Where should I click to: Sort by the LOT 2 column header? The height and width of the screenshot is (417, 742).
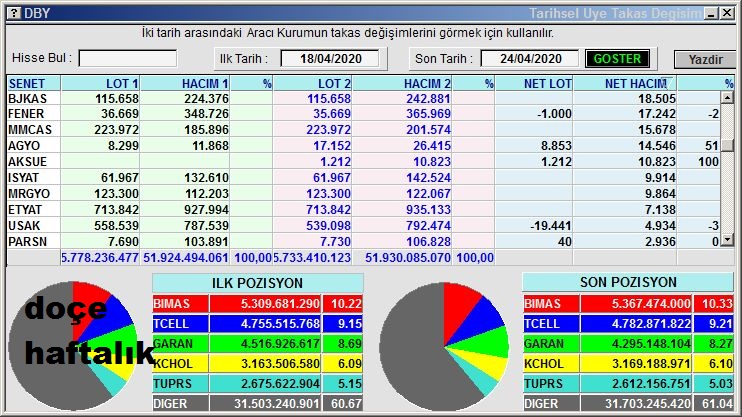312,83
